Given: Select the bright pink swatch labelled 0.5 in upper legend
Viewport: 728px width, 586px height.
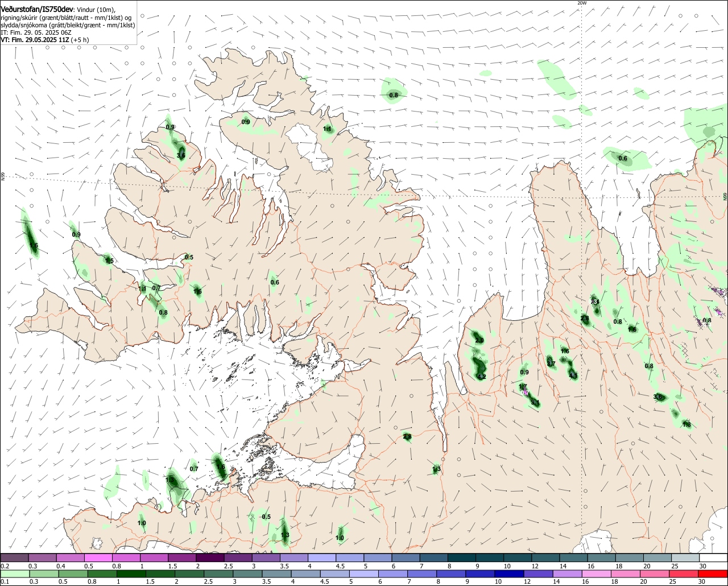Looking at the screenshot, I should (x=98, y=558).
